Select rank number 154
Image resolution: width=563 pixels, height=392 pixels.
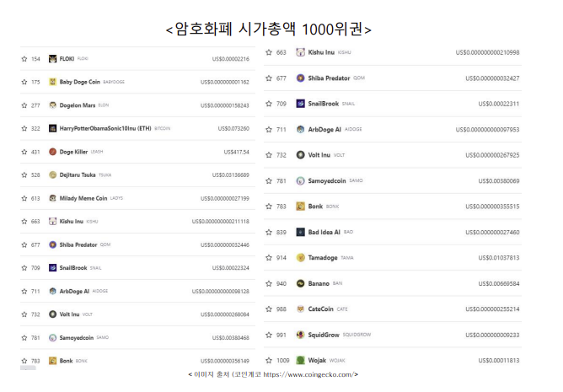[35, 59]
